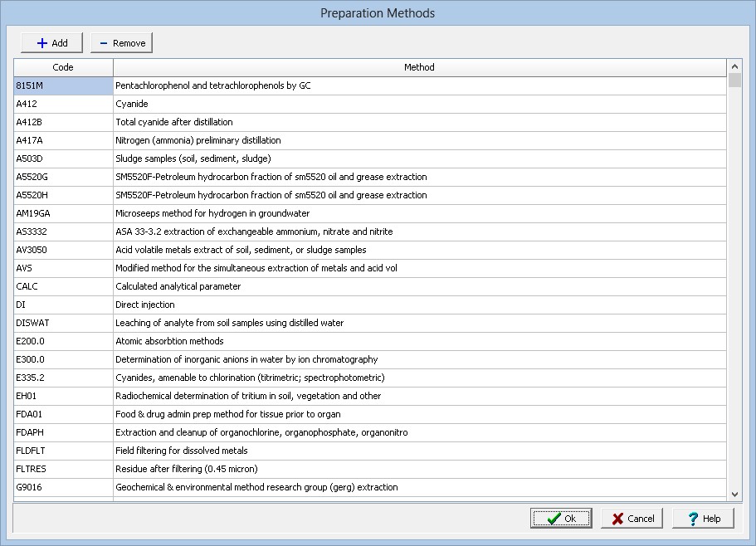756x546 pixels.
Task: Select the 8151M code cell
Action: point(63,85)
